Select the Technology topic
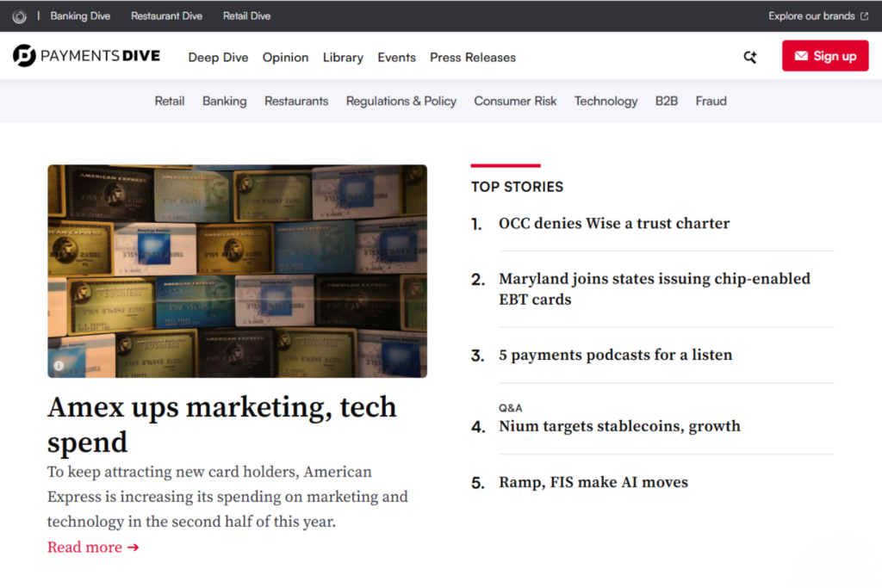 [x=606, y=102]
